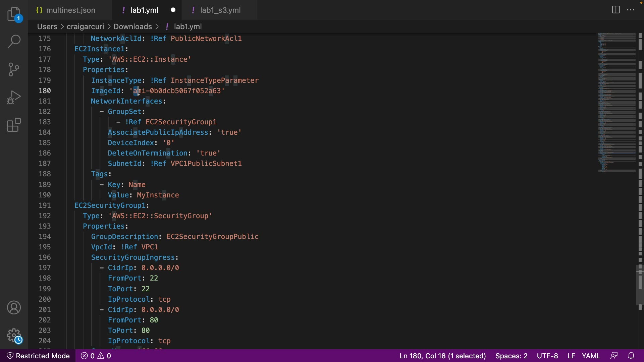Image resolution: width=644 pixels, height=362 pixels.
Task: Open the editor More Actions ellipsis
Action: click(631, 10)
